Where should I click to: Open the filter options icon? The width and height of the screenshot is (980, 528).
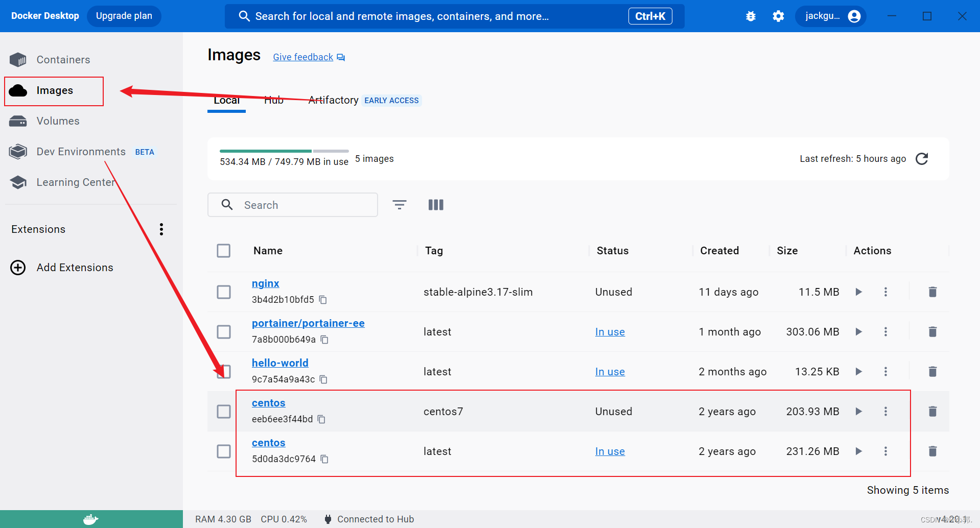click(400, 205)
